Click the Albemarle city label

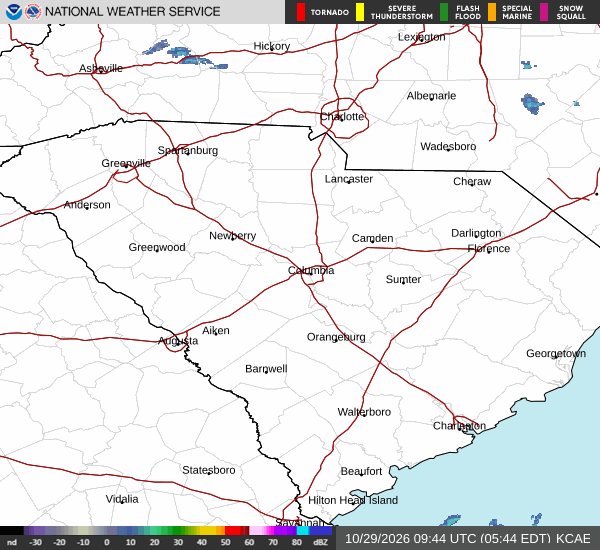(431, 96)
